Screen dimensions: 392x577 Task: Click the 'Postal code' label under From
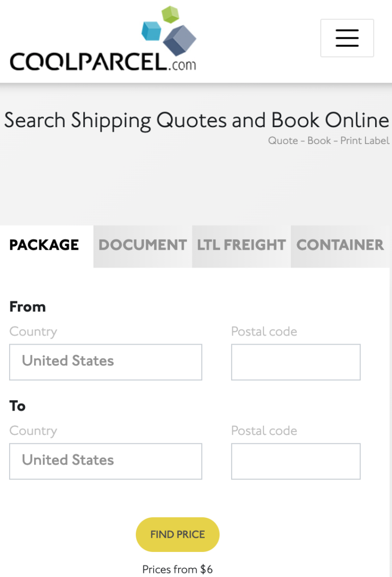[x=264, y=331]
